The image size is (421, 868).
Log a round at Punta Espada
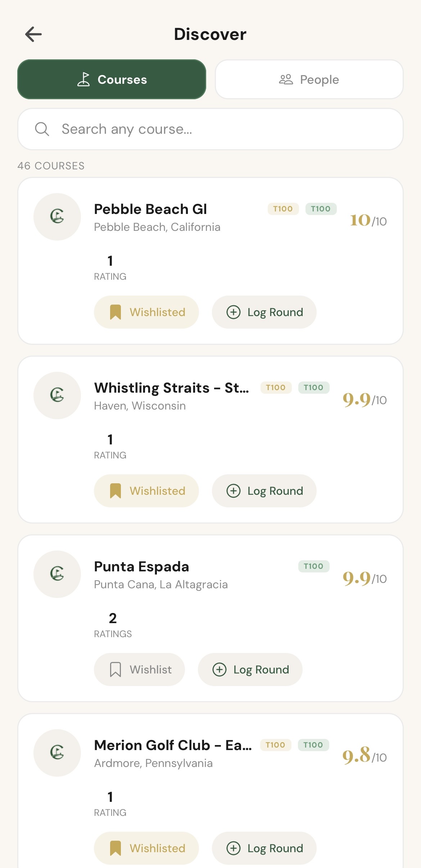[250, 670]
